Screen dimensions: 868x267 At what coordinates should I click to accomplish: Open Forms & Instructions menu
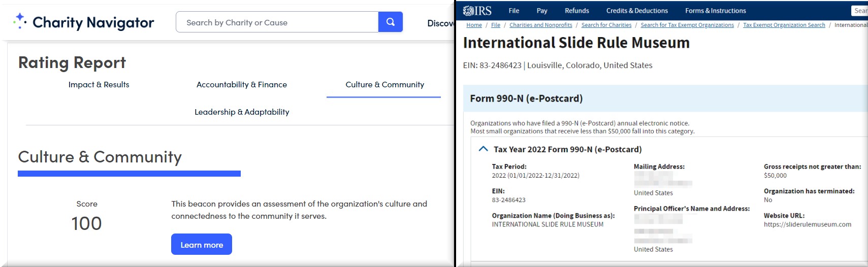[x=715, y=11]
